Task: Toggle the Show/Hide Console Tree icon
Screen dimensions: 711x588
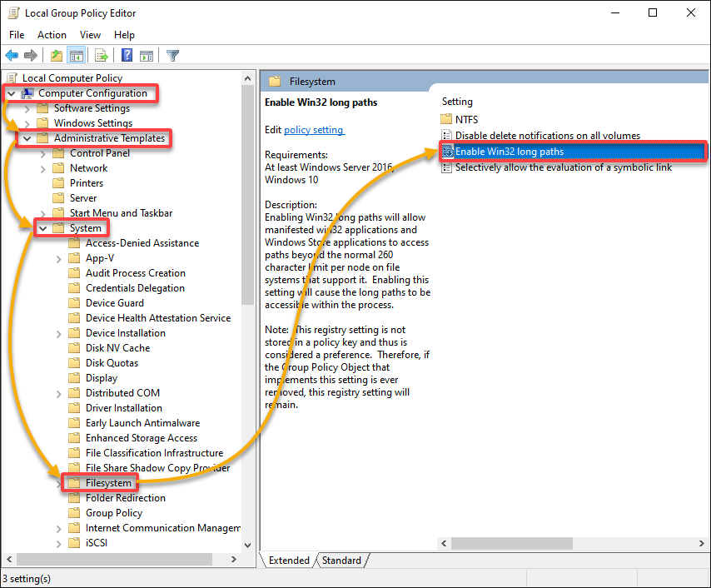Action: coord(77,56)
